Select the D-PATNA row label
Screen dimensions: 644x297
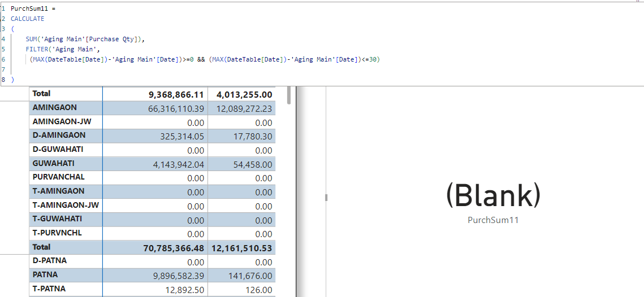point(50,260)
